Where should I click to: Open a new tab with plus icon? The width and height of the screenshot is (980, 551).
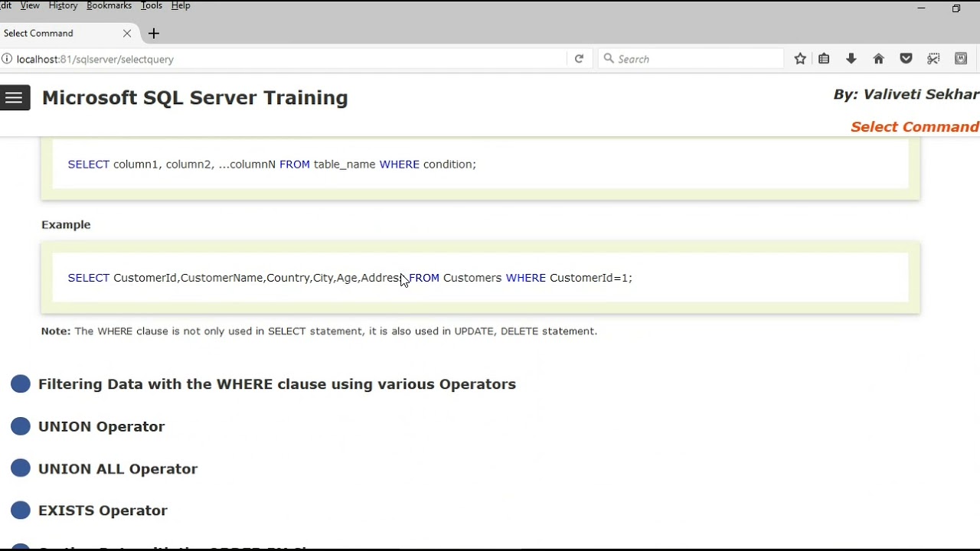point(154,34)
